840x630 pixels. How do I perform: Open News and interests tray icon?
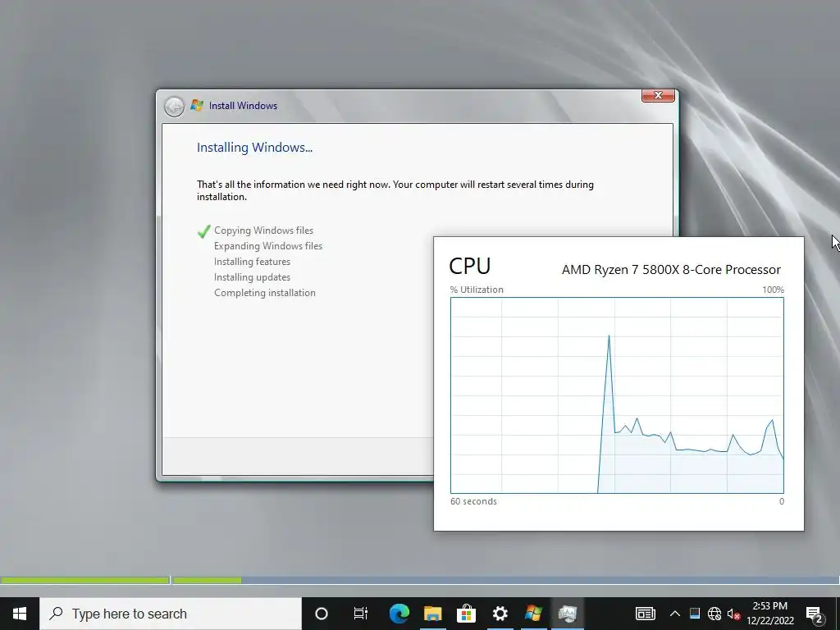coord(645,614)
